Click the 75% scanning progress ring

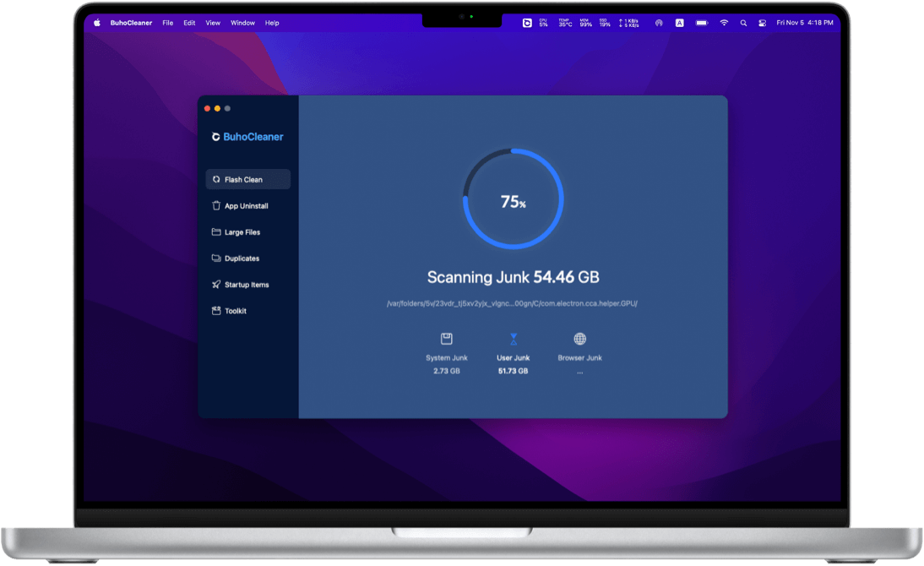(x=514, y=199)
